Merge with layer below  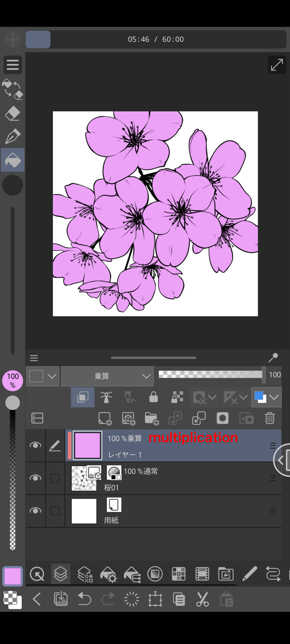click(x=199, y=418)
